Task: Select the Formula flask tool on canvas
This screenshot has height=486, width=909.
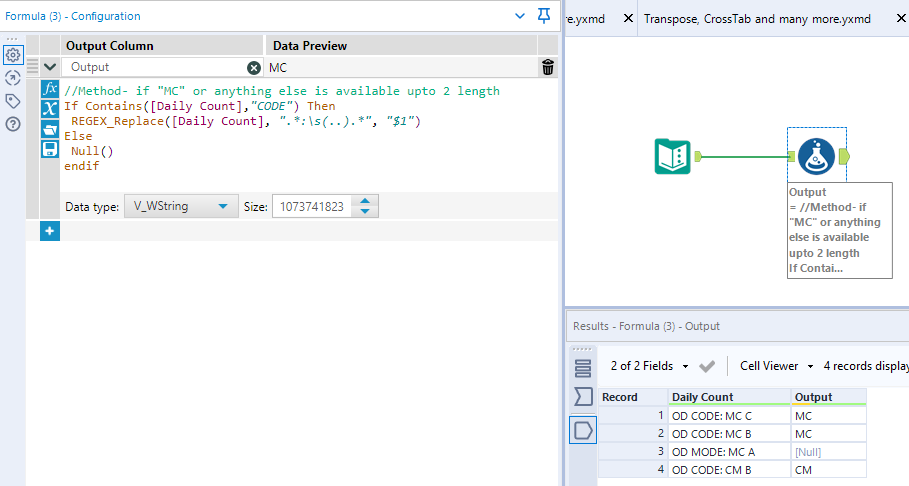Action: pos(816,157)
